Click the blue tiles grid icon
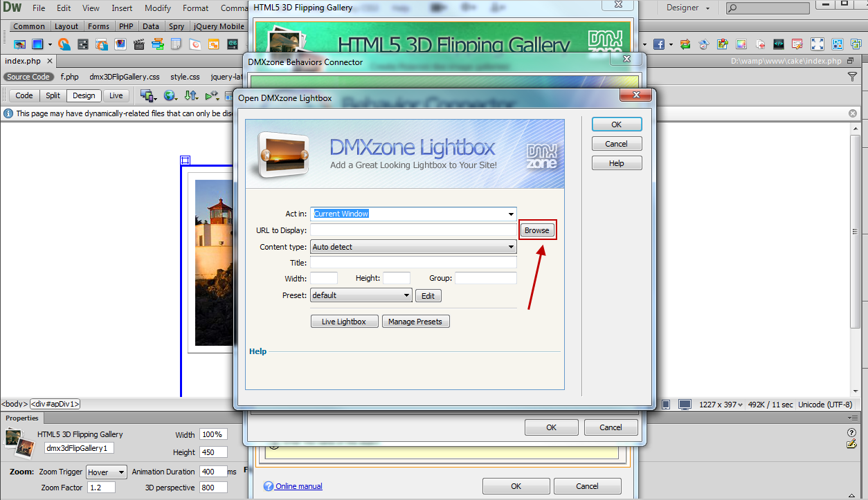Image resolution: width=868 pixels, height=500 pixels. [x=836, y=44]
